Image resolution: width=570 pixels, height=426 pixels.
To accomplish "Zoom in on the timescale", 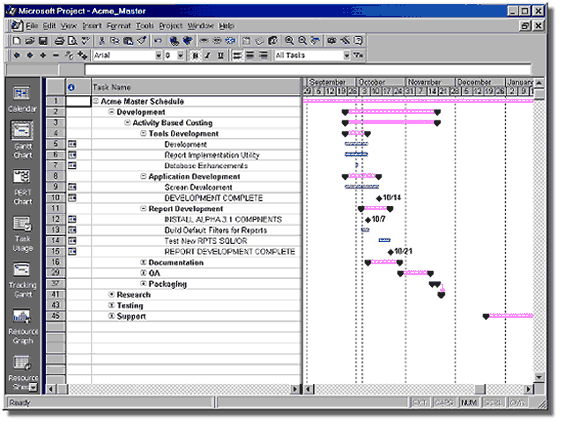I will [289, 41].
